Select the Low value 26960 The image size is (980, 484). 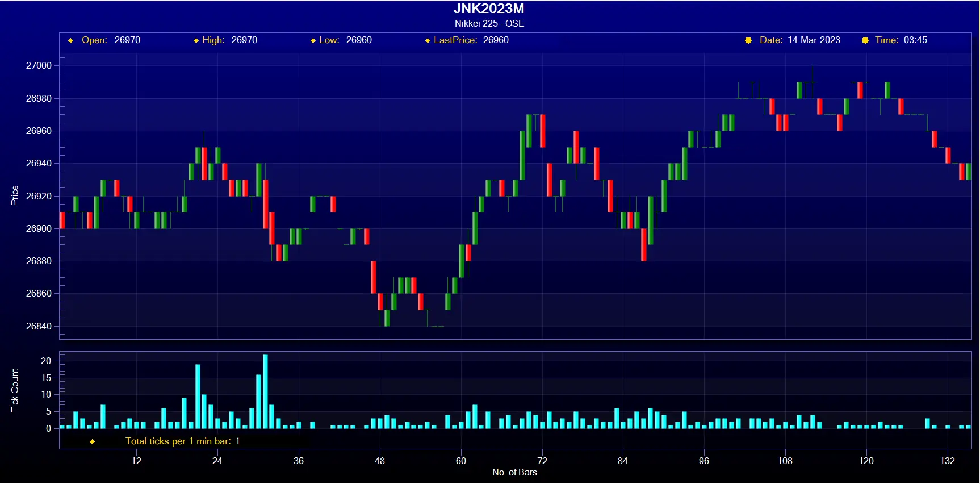[x=359, y=40]
